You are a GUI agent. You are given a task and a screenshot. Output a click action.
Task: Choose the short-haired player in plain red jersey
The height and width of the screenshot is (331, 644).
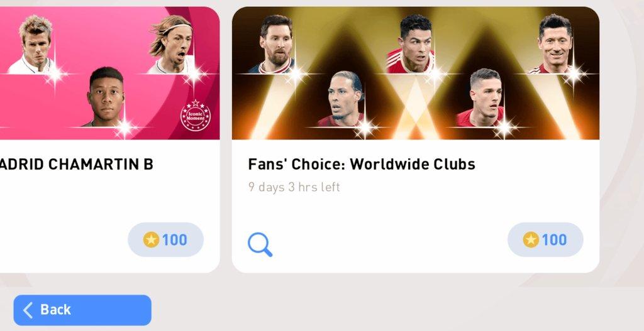tap(482, 97)
